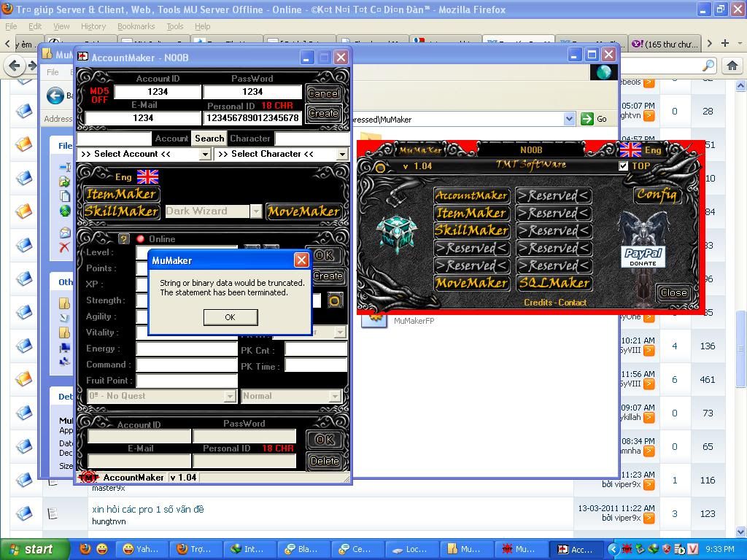Open a new Firefox tab with plus icon

tap(725, 43)
